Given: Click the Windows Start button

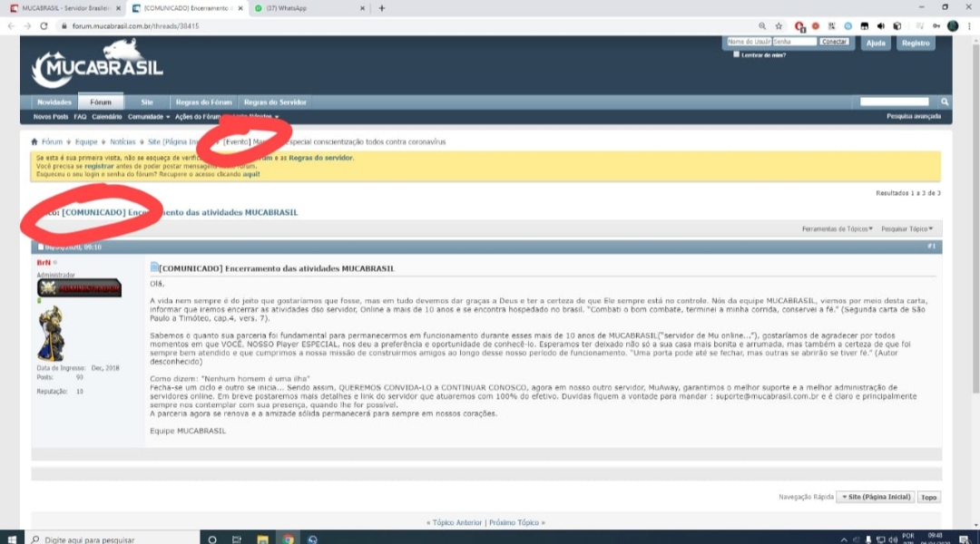Looking at the screenshot, I should click(11, 539).
